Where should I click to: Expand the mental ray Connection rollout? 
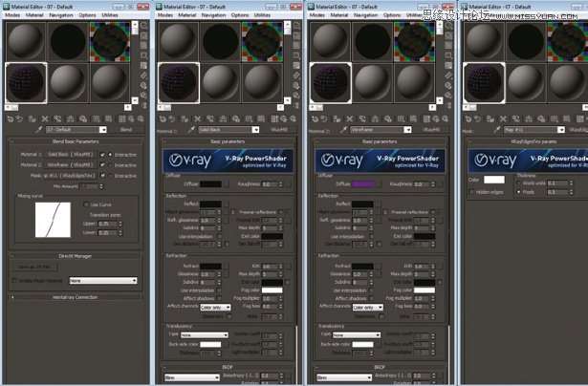(74, 297)
